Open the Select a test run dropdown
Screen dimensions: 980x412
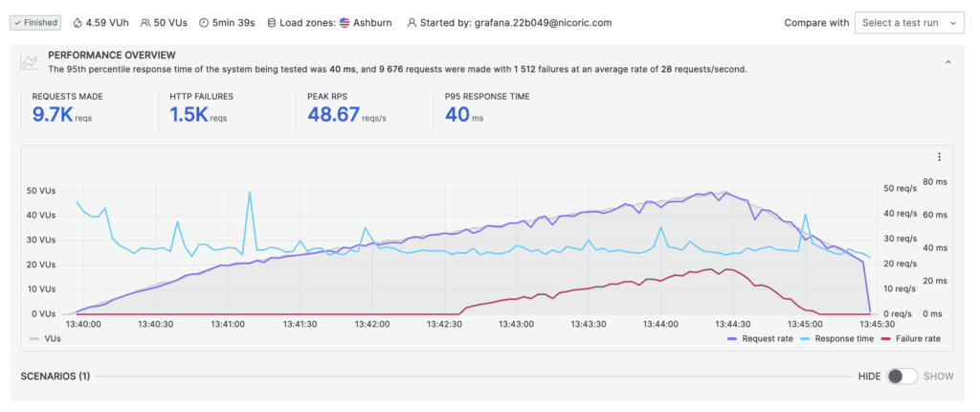pyautogui.click(x=909, y=23)
